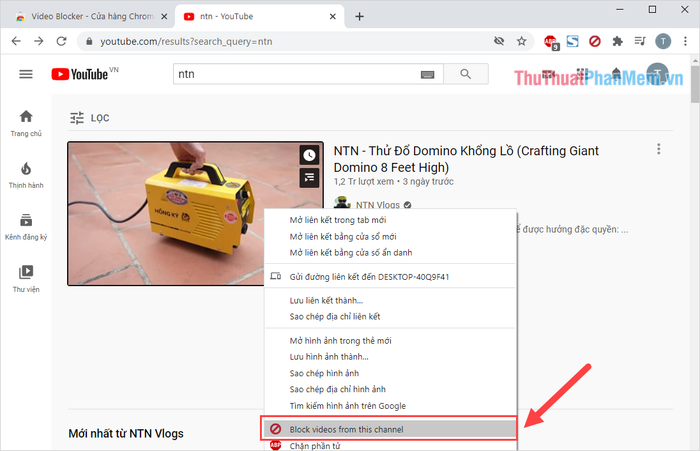Click the page vertical scrollbar thumb

[x=695, y=84]
